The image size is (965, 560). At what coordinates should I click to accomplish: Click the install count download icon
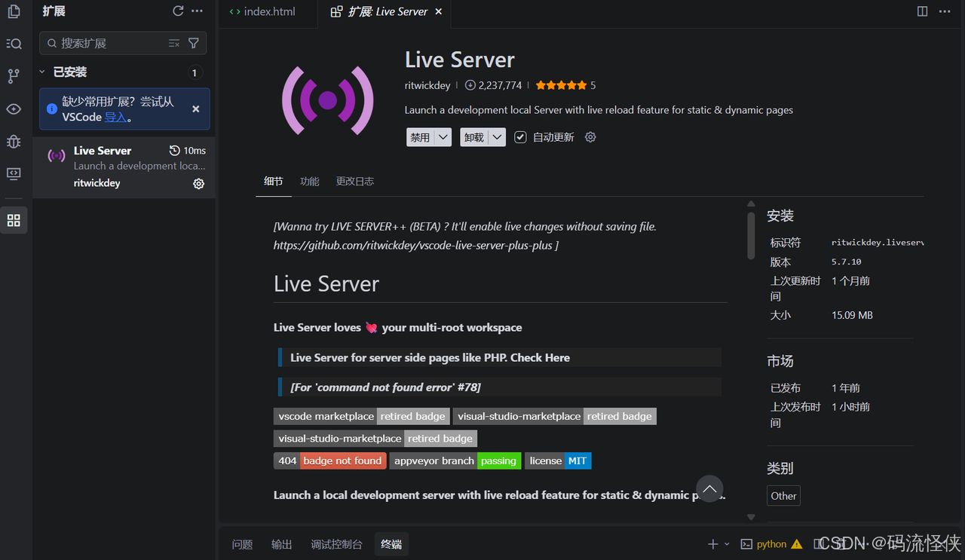(470, 86)
